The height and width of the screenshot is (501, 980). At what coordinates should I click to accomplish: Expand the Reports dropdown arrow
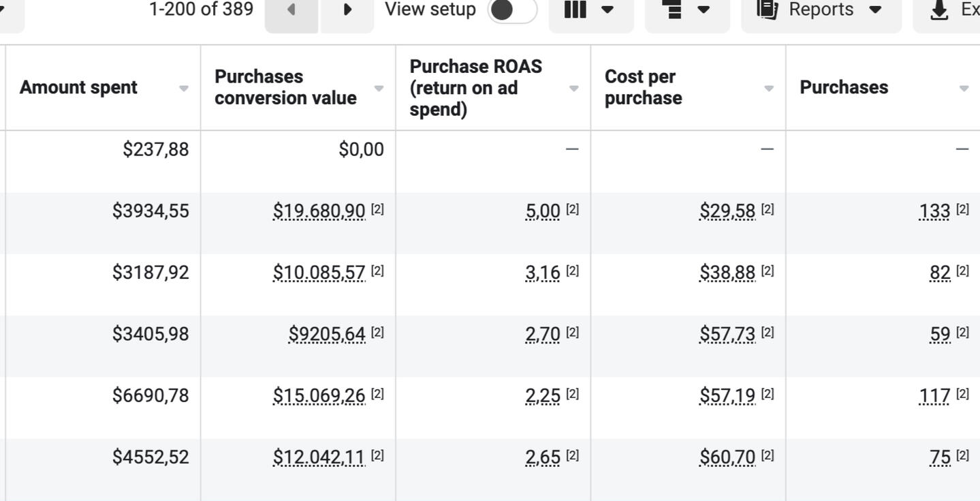[x=876, y=10]
